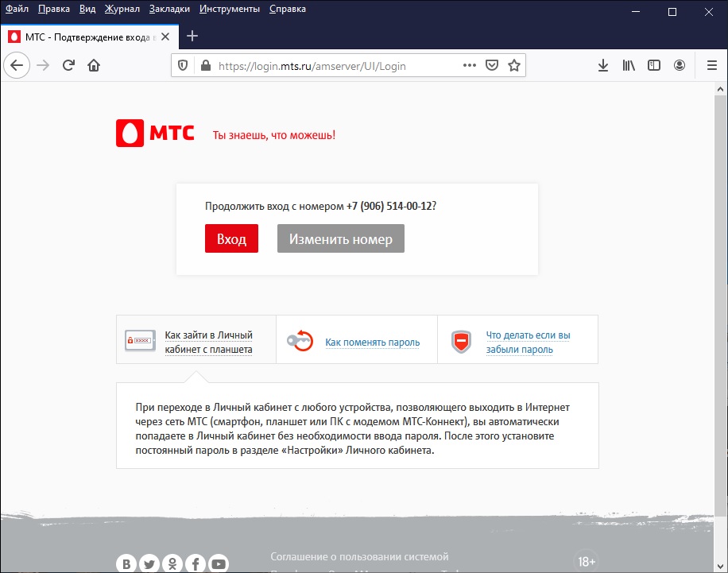Open YouTube social icon

pos(219,563)
